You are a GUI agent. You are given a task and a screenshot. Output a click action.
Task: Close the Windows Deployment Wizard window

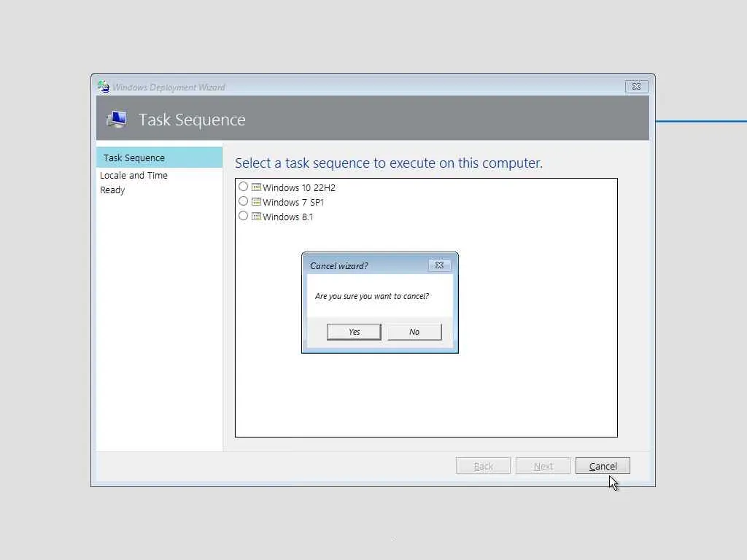click(x=636, y=87)
